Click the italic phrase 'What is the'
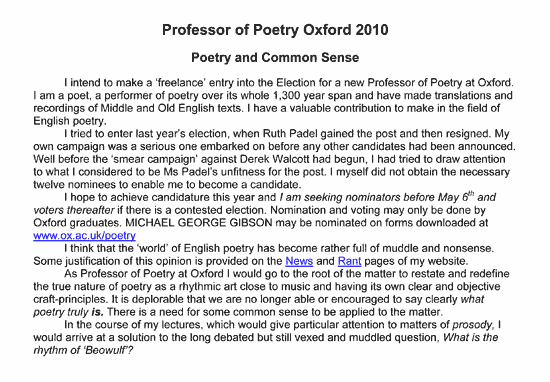The width and height of the screenshot is (550, 382). (470, 338)
